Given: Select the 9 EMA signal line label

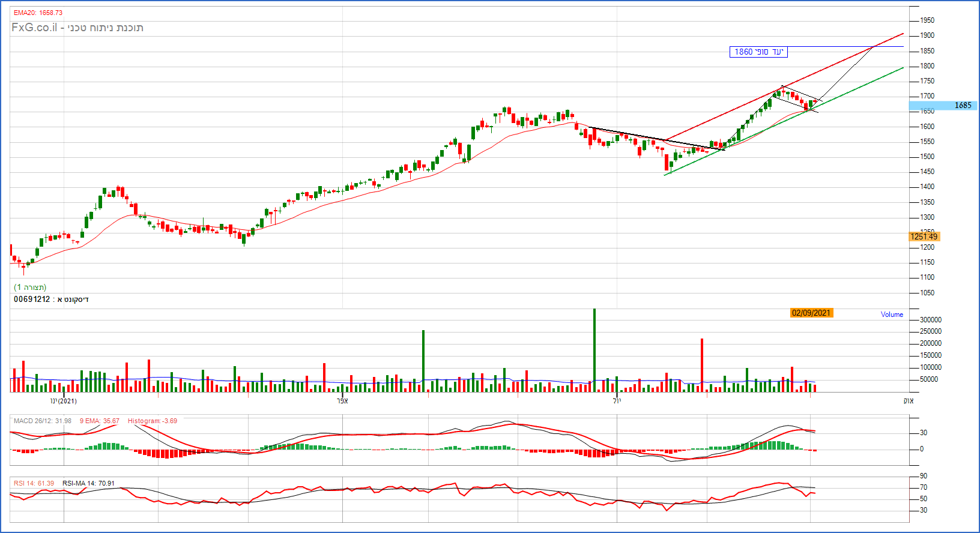Looking at the screenshot, I should (x=99, y=421).
